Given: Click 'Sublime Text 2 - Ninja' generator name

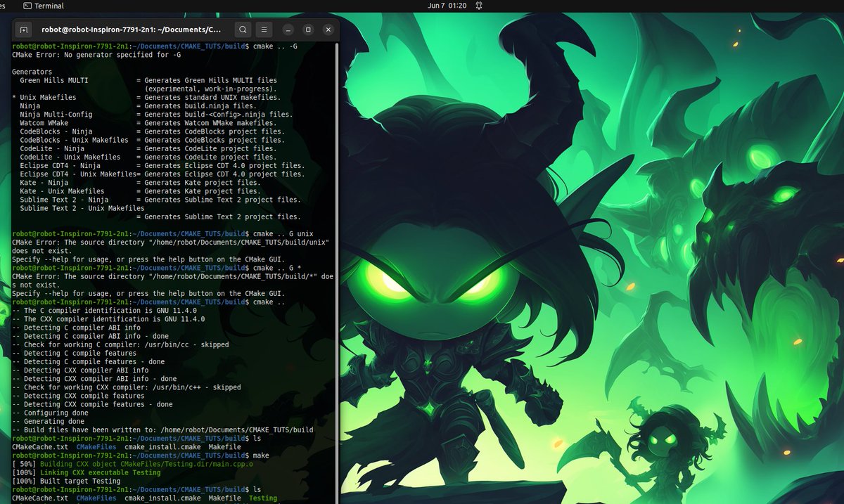Looking at the screenshot, I should tap(64, 198).
